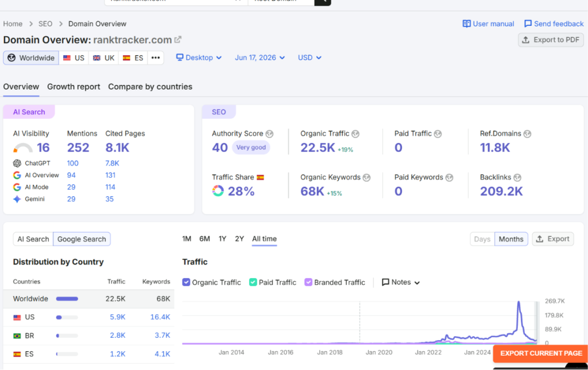Select the Compare by countries tab
Viewport: 588px width, 370px height.
point(150,87)
